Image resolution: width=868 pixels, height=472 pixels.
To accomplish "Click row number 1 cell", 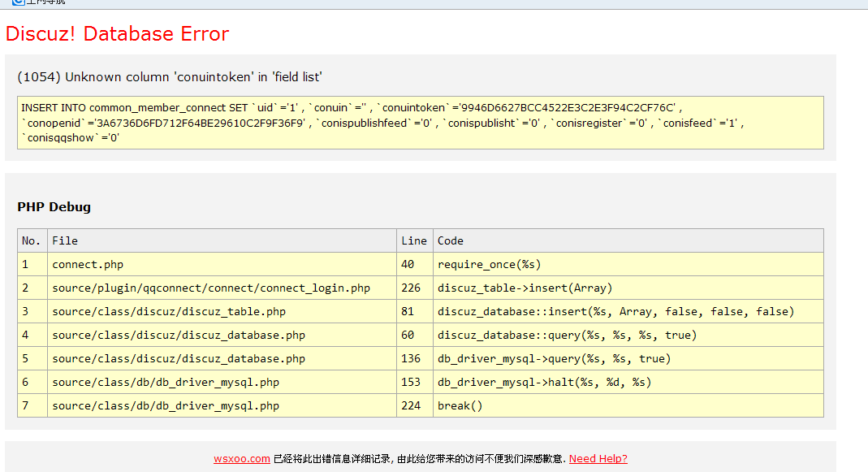I will tap(32, 264).
